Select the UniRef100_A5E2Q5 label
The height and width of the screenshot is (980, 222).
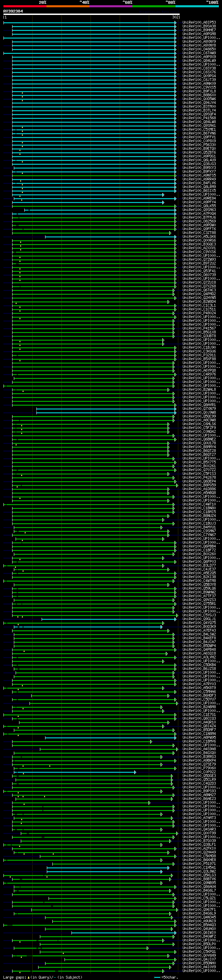click(199, 573)
